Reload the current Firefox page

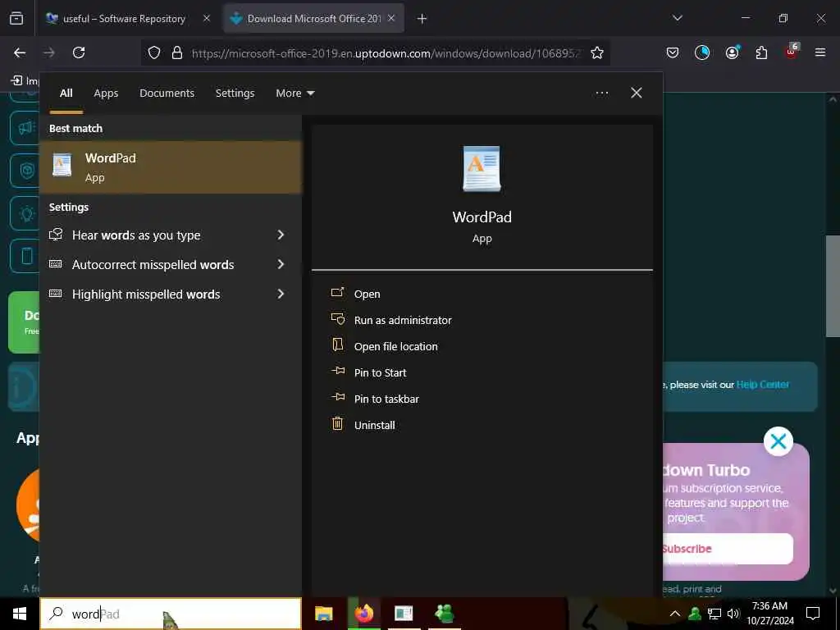pyautogui.click(x=79, y=52)
